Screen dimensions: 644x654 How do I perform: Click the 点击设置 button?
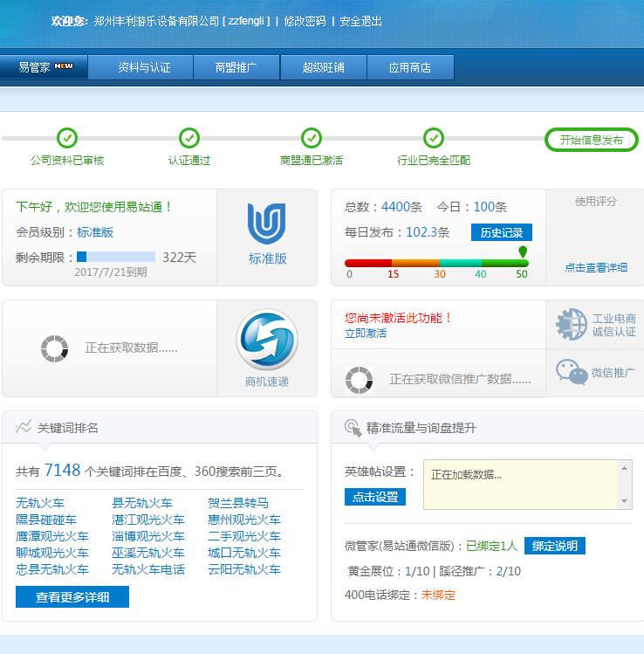(375, 496)
